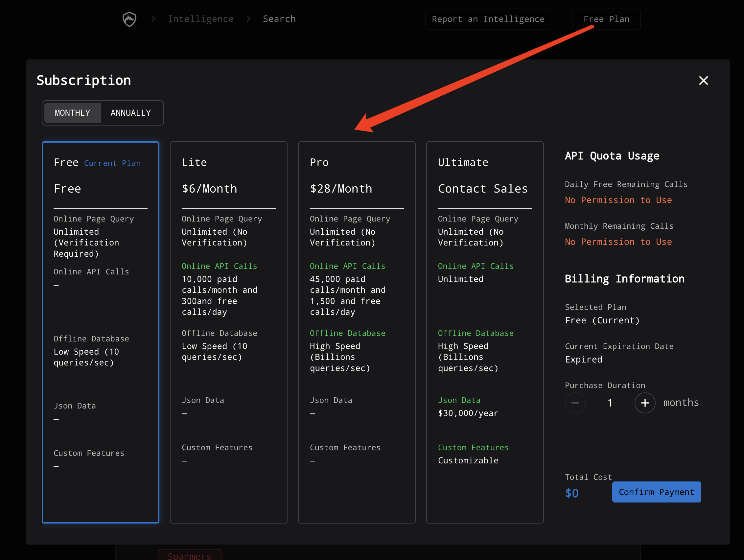Increase purchase duration with plus button

645,403
